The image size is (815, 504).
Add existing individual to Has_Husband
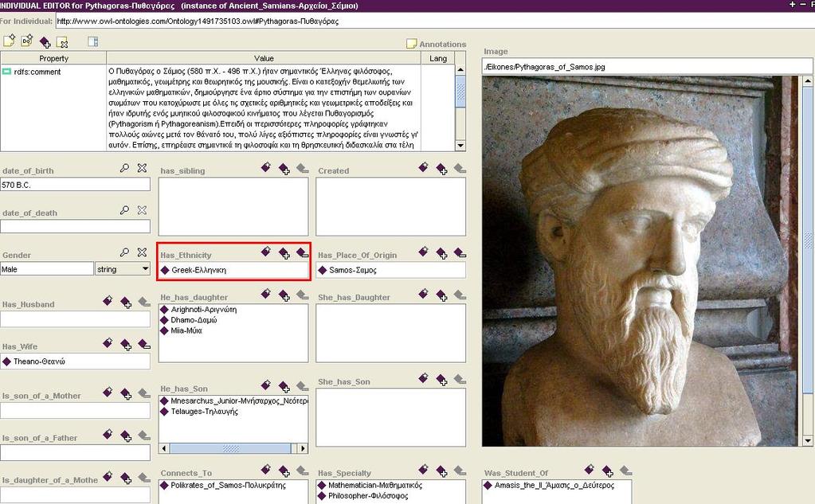pos(126,303)
